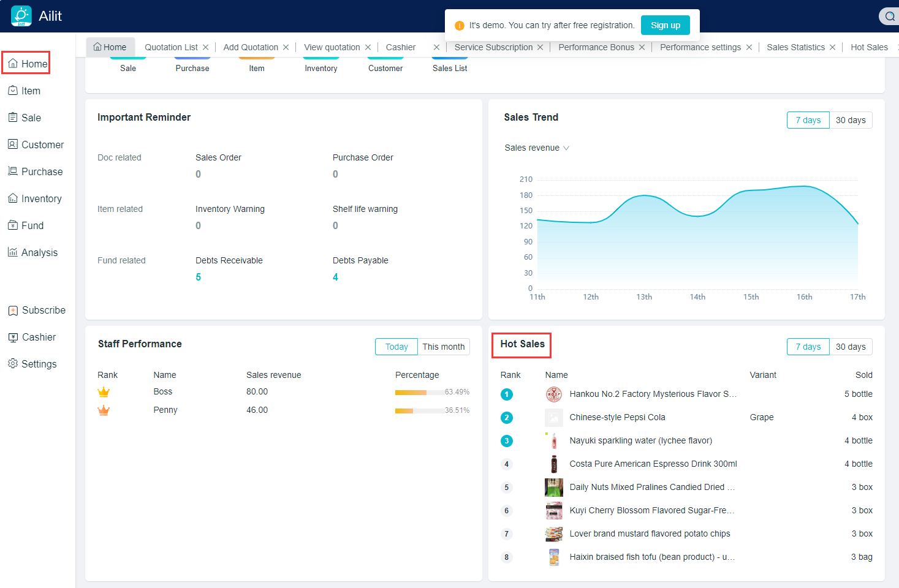
Task: Open the Analysis chart icon
Action: tap(13, 252)
